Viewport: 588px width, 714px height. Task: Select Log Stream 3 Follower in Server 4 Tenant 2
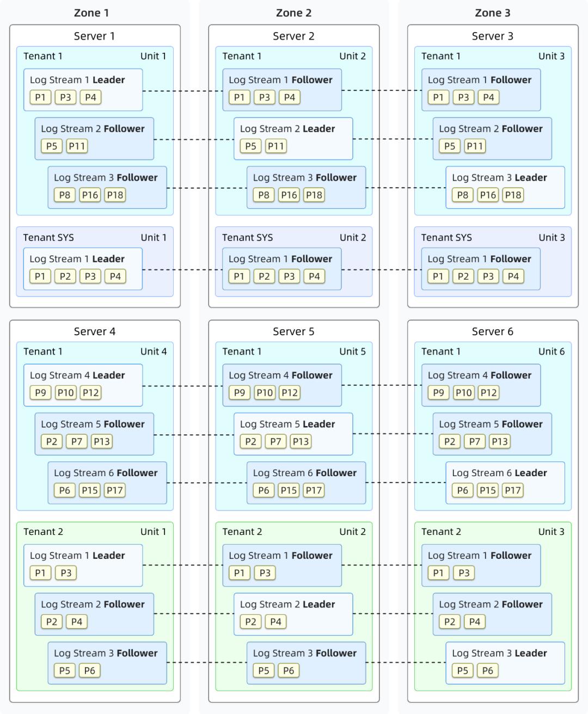pyautogui.click(x=107, y=663)
